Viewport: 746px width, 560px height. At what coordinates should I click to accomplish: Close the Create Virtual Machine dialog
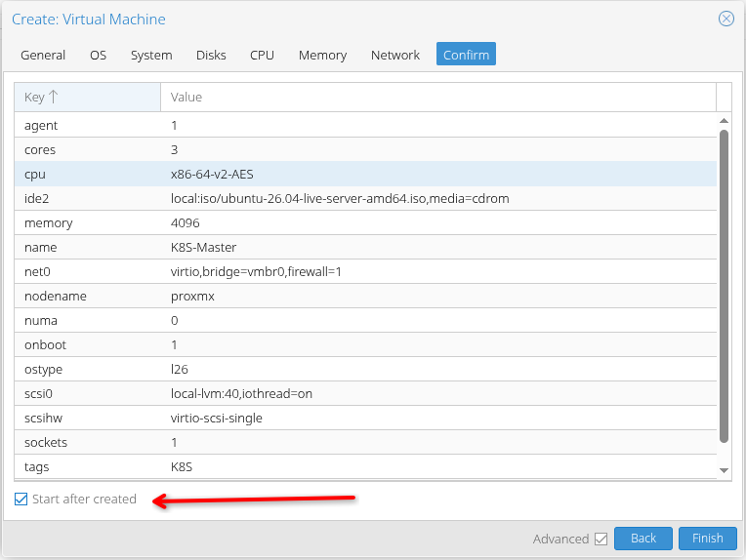726,19
